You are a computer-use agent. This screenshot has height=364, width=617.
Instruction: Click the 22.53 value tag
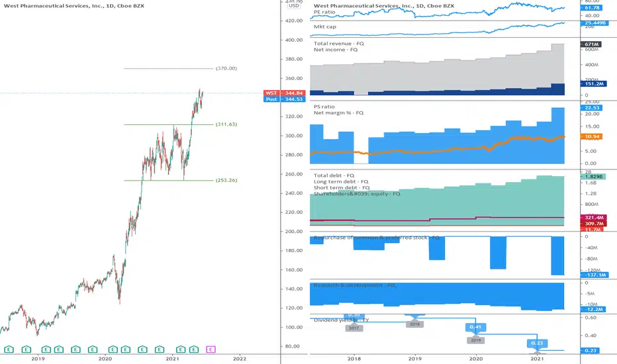tap(592, 108)
